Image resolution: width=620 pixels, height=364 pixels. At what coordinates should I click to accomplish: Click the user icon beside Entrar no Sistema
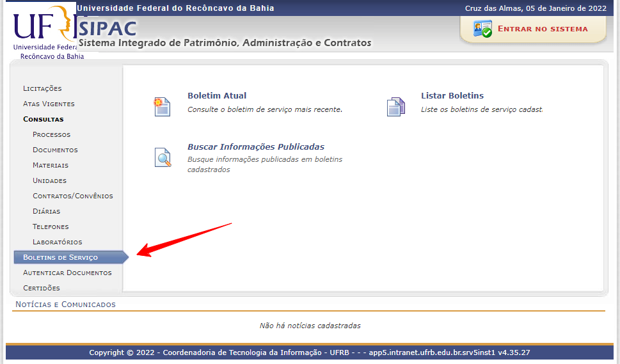482,29
